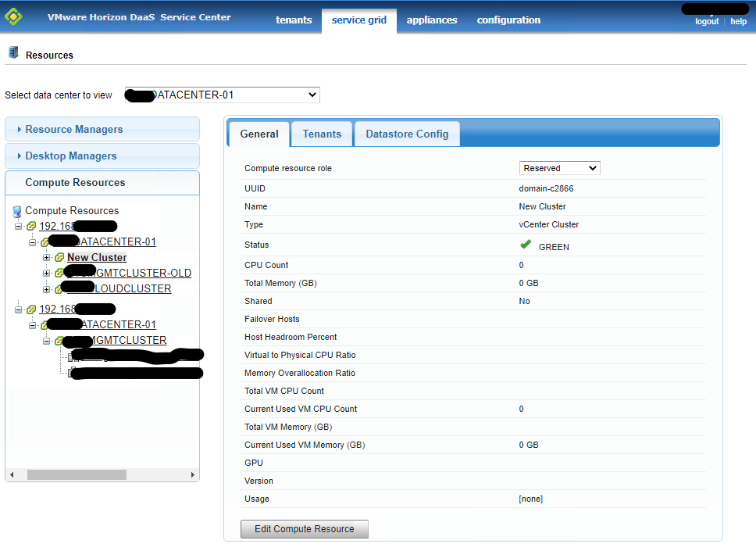756x551 pixels.
Task: Click the vCenter Cluster type value
Action: click(549, 224)
